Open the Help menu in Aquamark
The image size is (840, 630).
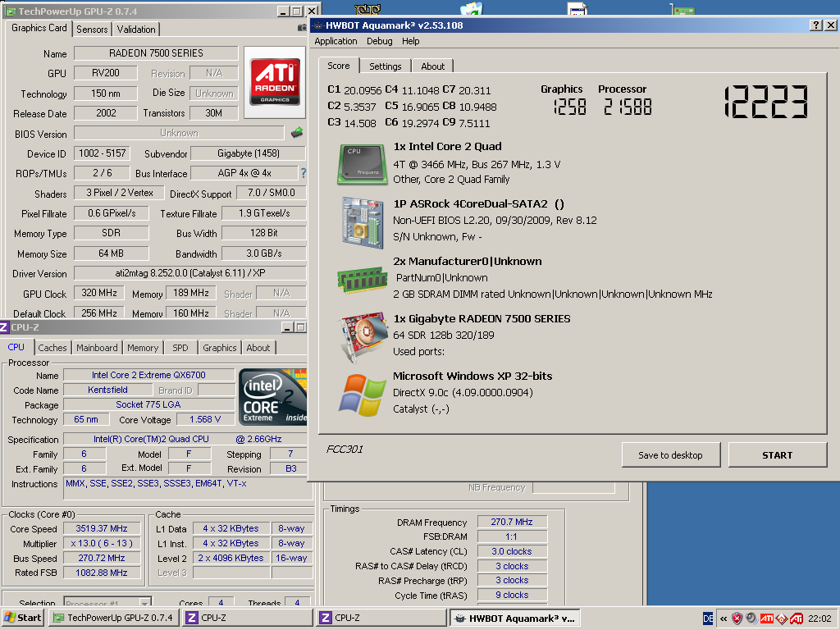[410, 41]
